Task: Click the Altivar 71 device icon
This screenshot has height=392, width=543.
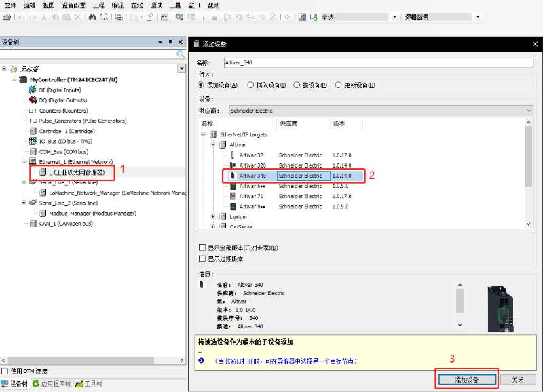Action: 232,196
